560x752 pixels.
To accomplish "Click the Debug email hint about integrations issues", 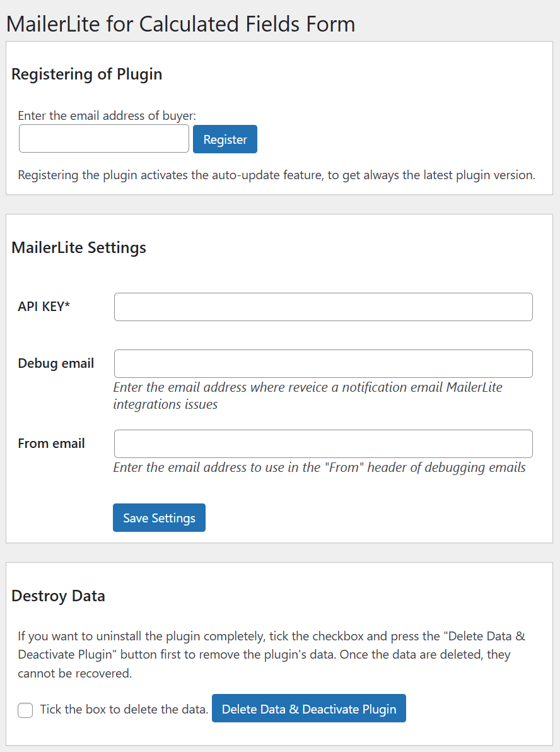I will point(308,396).
